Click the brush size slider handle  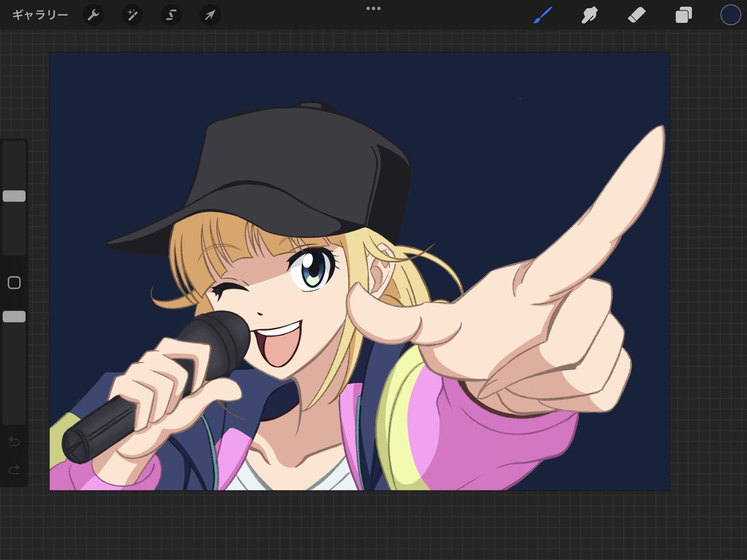click(x=14, y=196)
